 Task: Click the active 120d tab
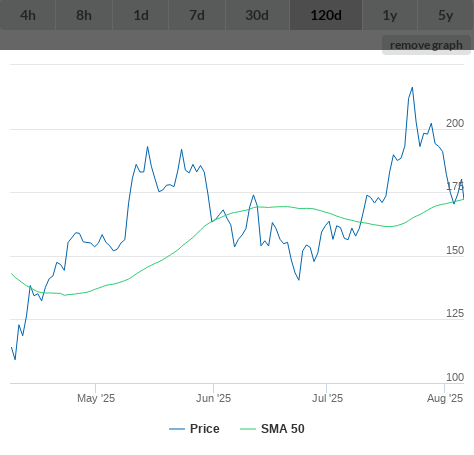pyautogui.click(x=326, y=15)
